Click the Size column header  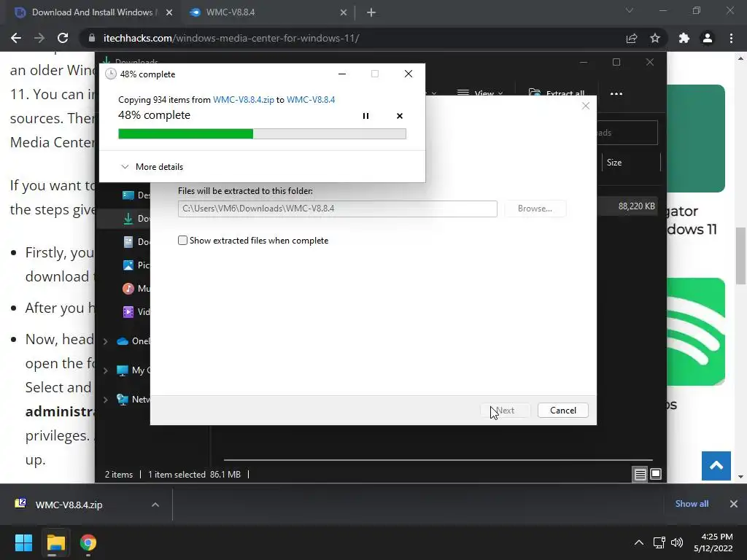[x=614, y=163]
